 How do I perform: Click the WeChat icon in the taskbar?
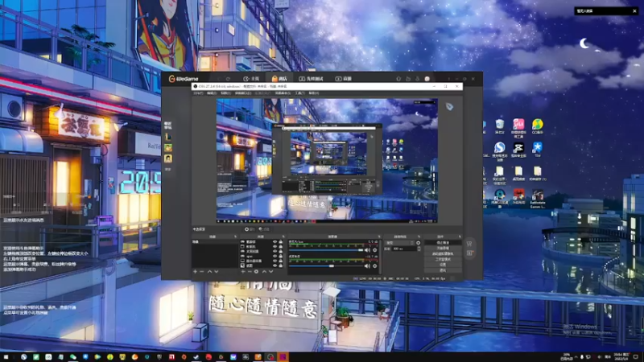pos(72,356)
